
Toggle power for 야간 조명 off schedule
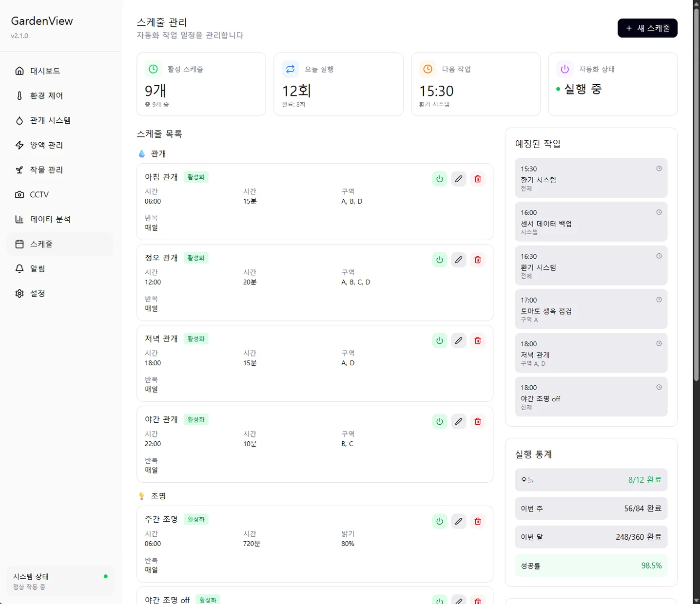click(x=440, y=600)
